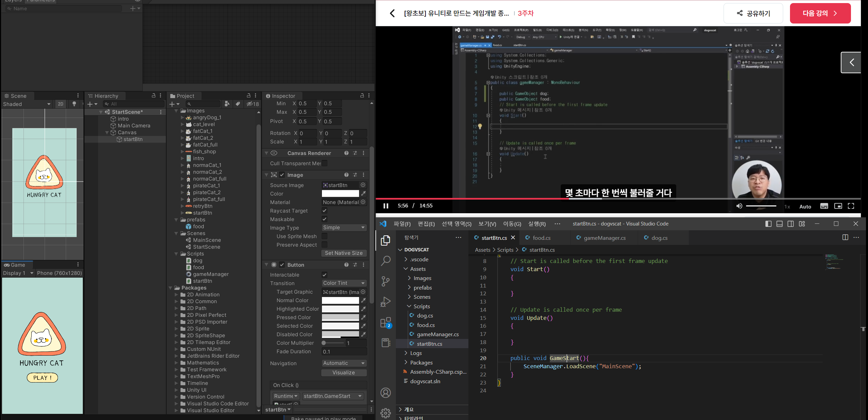This screenshot has height=420, width=868.
Task: Toggle VS Code bottom panel layout icon
Action: point(779,224)
